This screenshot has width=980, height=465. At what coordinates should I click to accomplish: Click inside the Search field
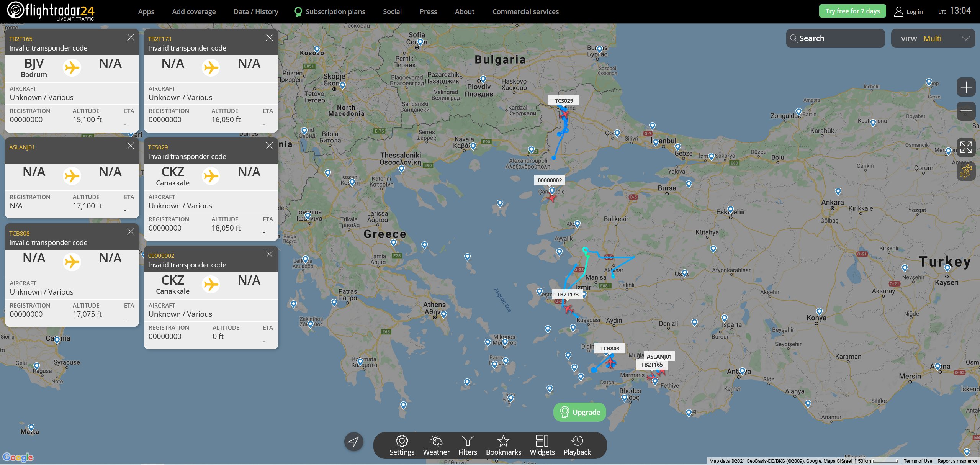tap(835, 38)
